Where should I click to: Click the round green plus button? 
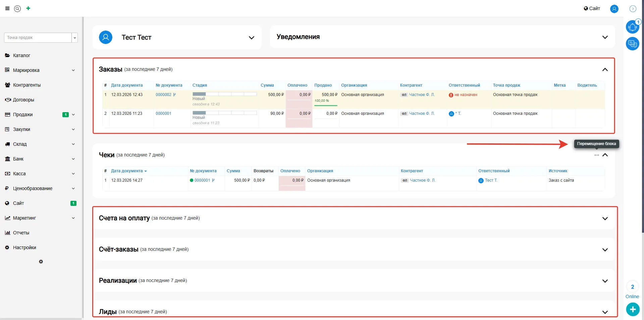(x=633, y=309)
